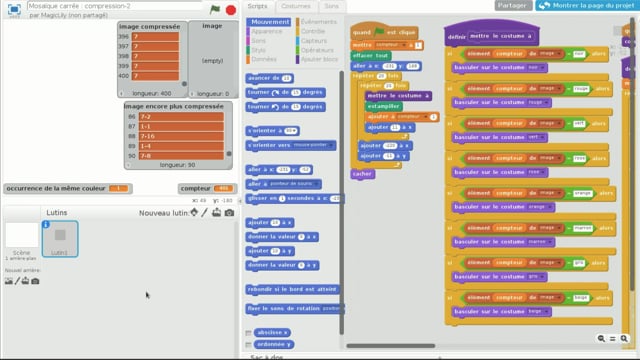The width and height of the screenshot is (640, 360).
Task: Upload a new backdrop from a file
Action: point(25,281)
